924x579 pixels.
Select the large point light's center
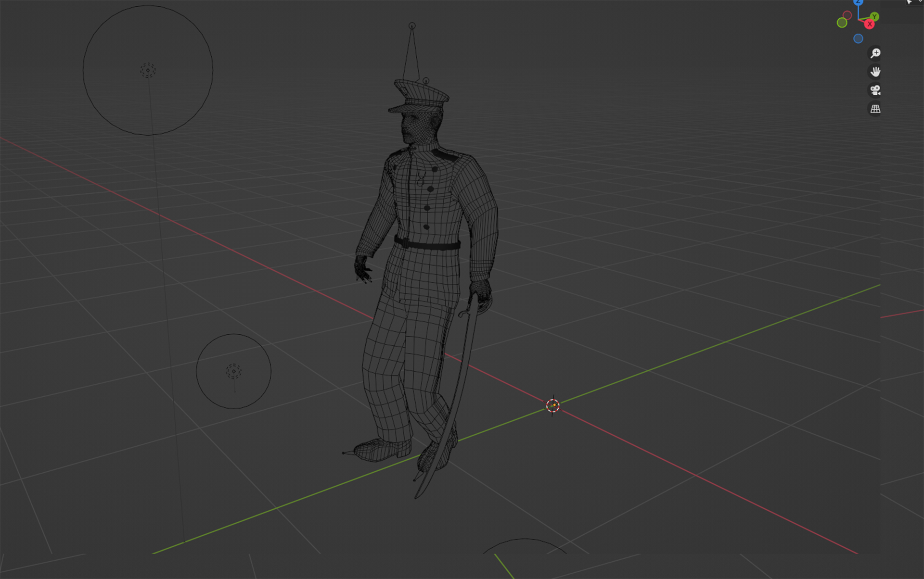click(x=148, y=70)
